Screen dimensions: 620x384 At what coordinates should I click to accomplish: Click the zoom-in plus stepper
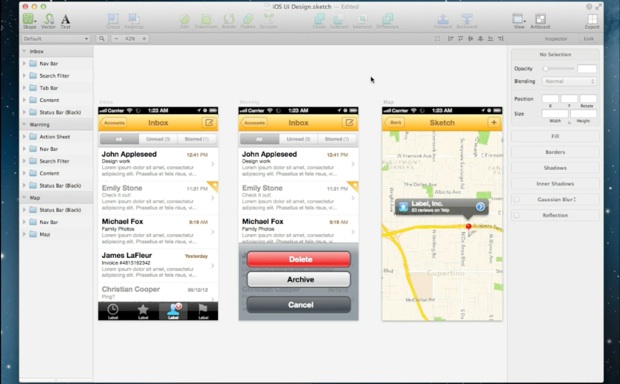[x=144, y=39]
